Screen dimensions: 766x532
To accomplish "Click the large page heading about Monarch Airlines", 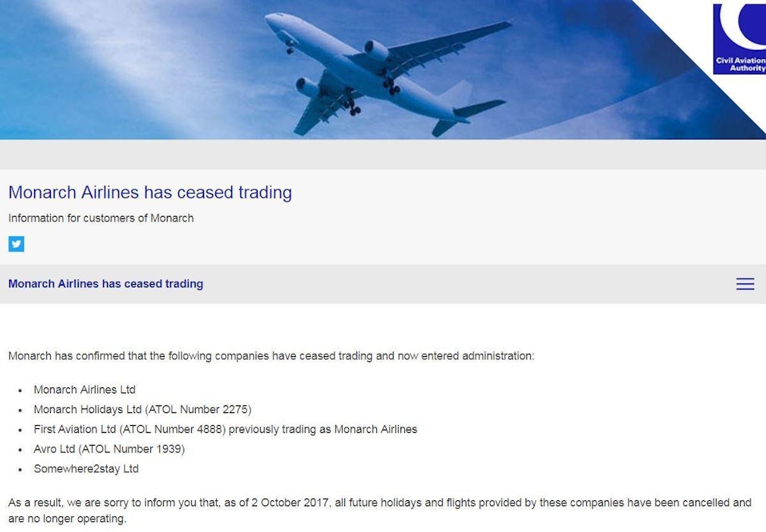I will [150, 192].
